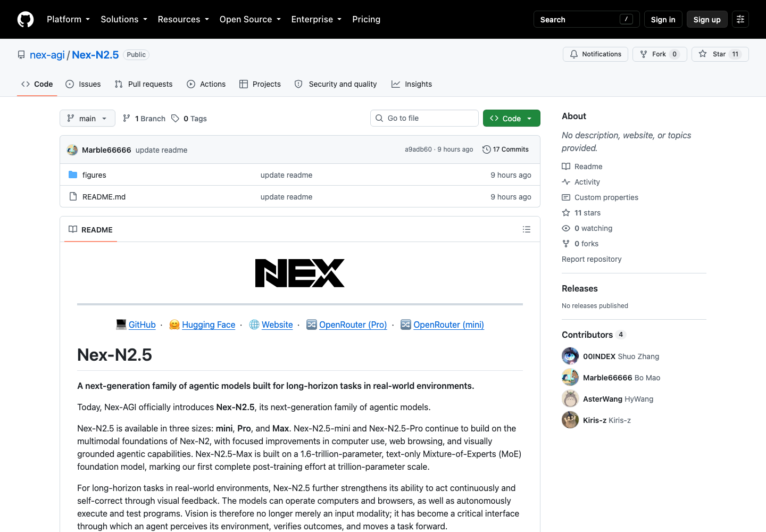Expand the Open Source menu
This screenshot has width=766, height=532.
click(x=250, y=19)
